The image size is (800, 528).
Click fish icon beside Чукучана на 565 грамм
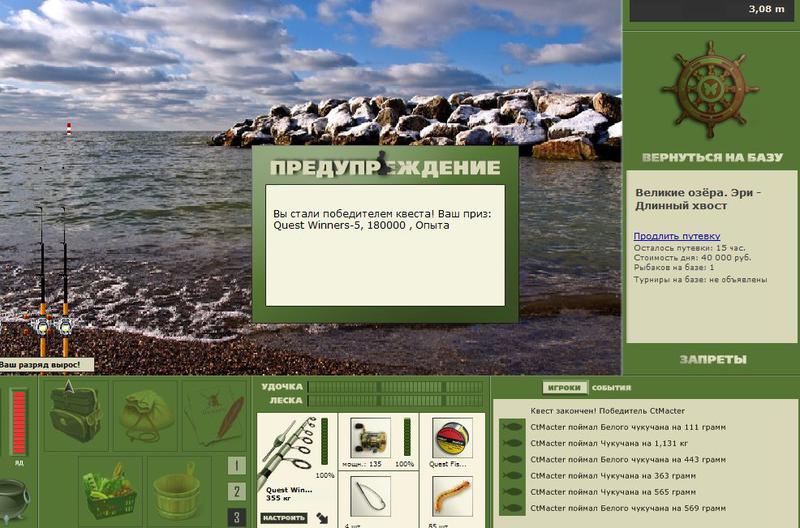click(512, 492)
